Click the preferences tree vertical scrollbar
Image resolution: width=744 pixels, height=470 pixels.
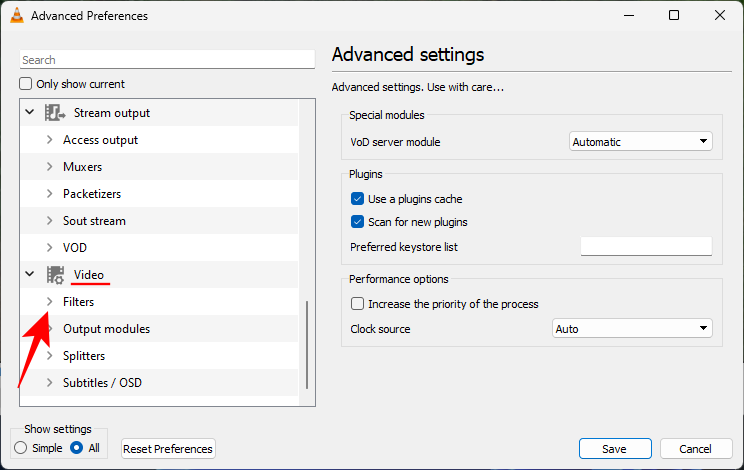tap(307, 345)
